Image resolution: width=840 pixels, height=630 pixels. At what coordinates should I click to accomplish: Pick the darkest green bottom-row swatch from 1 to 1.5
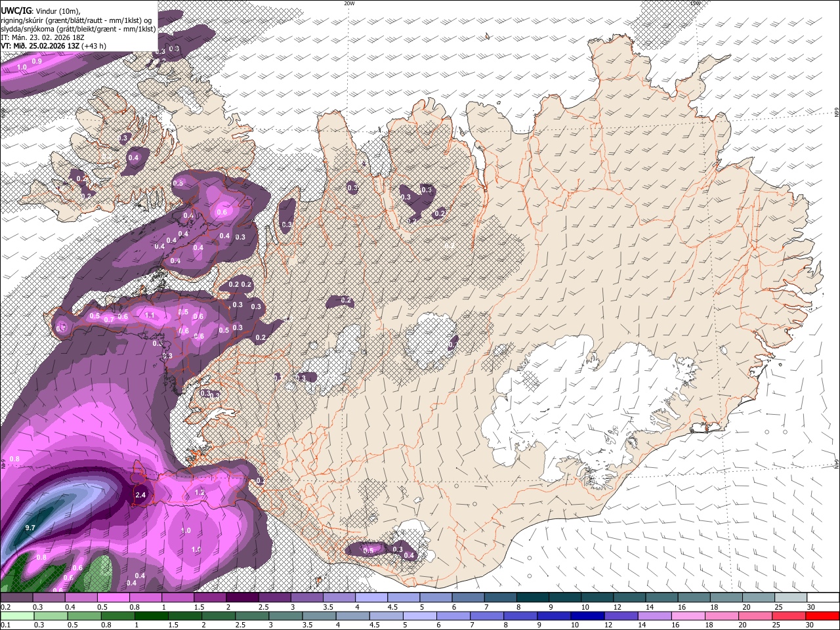(x=151, y=616)
